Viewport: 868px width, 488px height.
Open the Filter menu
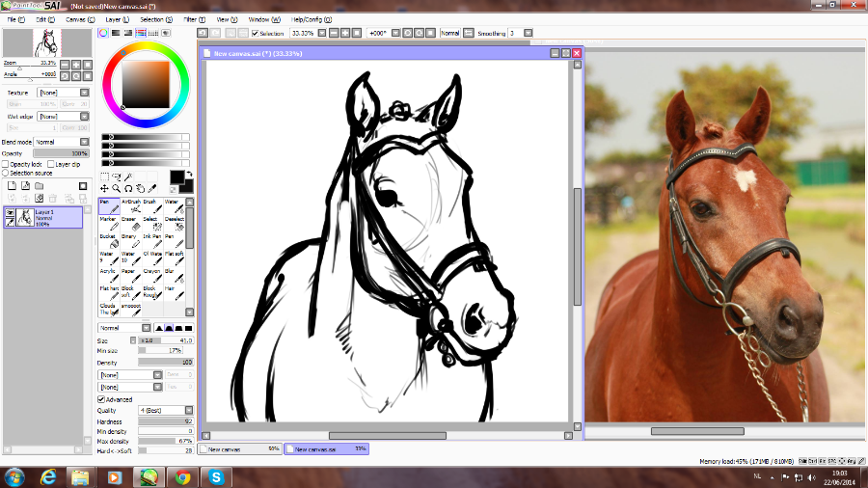click(x=194, y=19)
